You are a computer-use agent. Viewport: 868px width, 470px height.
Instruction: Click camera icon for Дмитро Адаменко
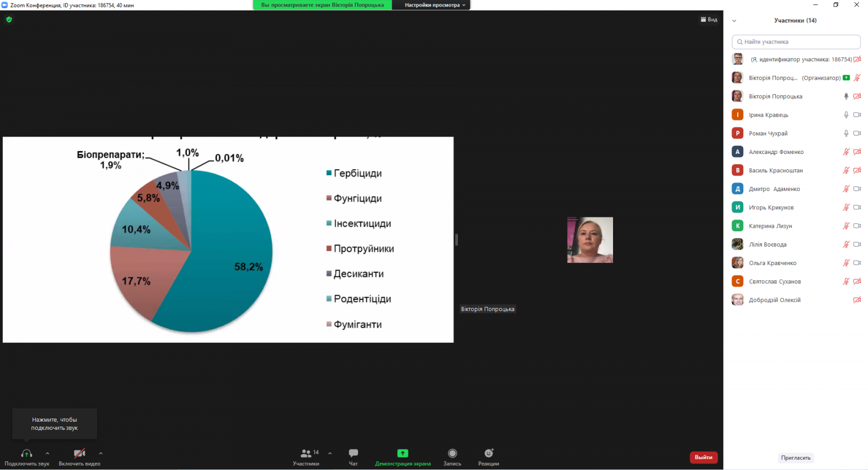click(857, 189)
